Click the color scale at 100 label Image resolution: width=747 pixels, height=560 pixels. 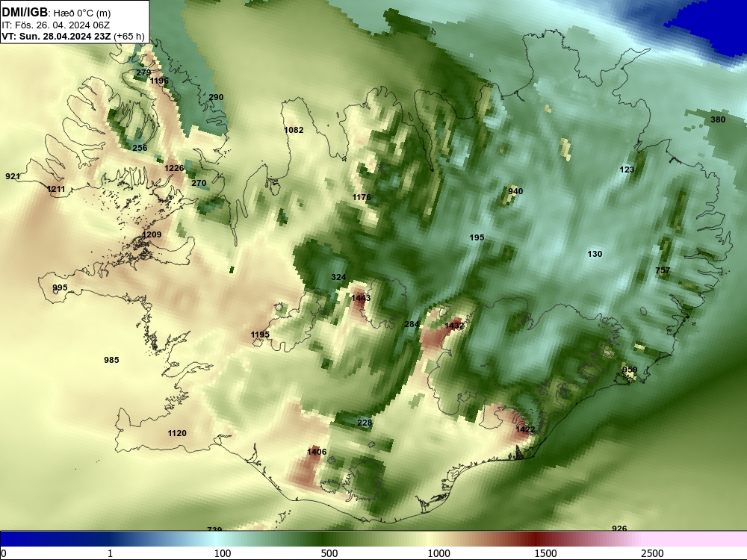point(223,553)
